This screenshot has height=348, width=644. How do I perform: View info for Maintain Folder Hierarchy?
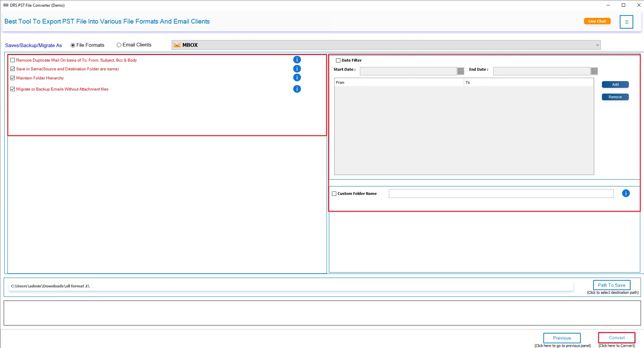[x=297, y=77]
